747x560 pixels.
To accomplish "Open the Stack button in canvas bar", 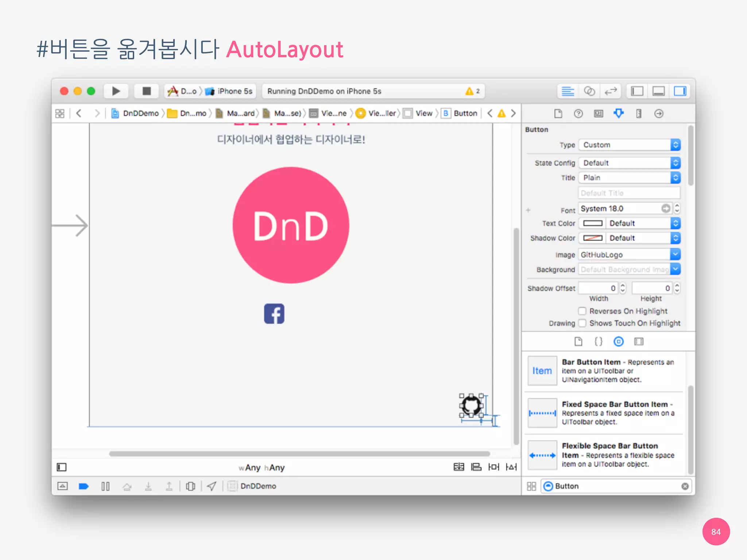I will pos(459,467).
